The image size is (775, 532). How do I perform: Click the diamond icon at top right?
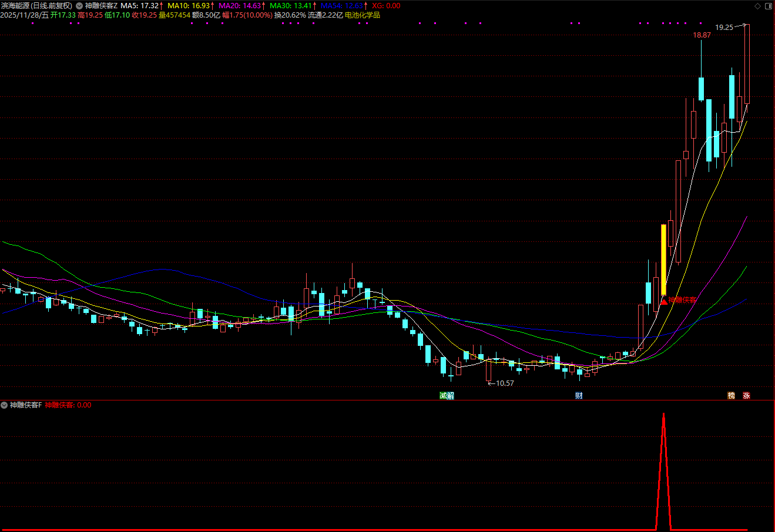click(x=757, y=6)
